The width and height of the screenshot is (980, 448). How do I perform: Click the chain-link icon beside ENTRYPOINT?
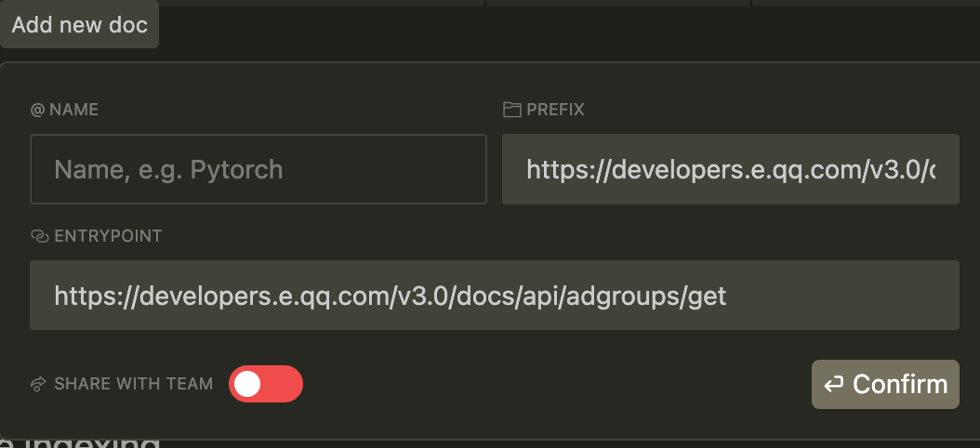[x=39, y=236]
